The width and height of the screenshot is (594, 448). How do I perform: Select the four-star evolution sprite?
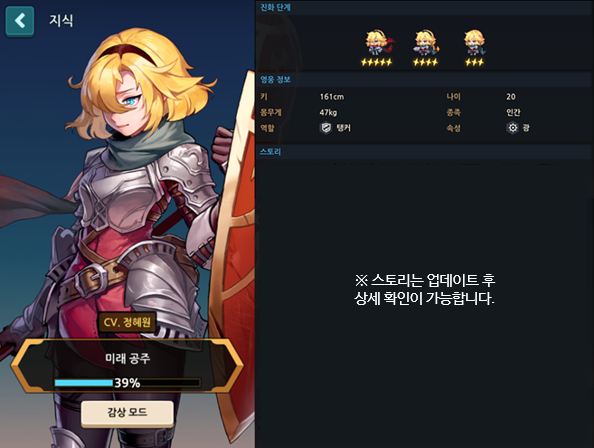[427, 42]
